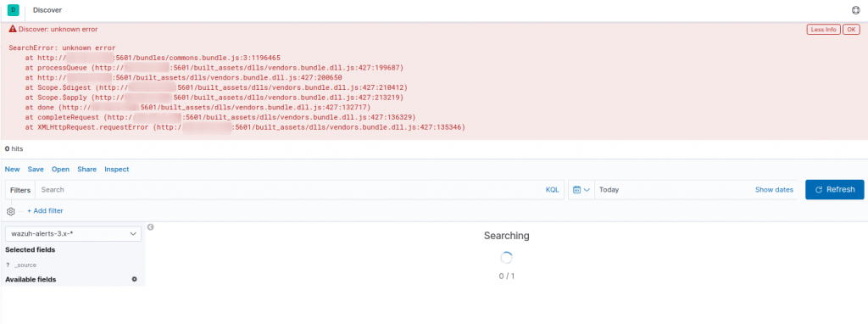868x324 pixels.
Task: Click the Selected fields heading
Action: 30,249
